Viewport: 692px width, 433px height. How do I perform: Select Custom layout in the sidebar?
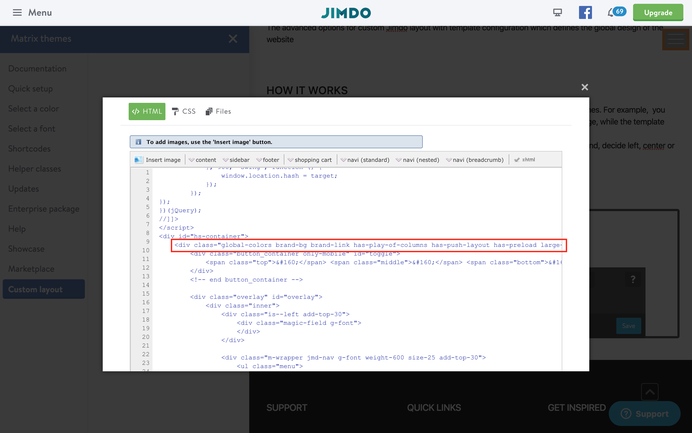[x=44, y=289]
